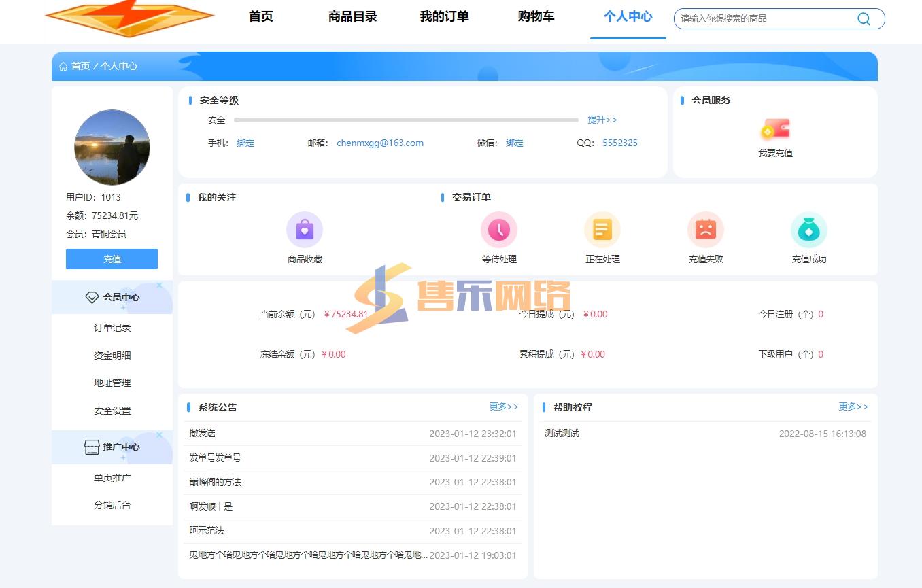Open the 正在处理 orders icon
Viewport: 922px width, 588px height.
602,230
